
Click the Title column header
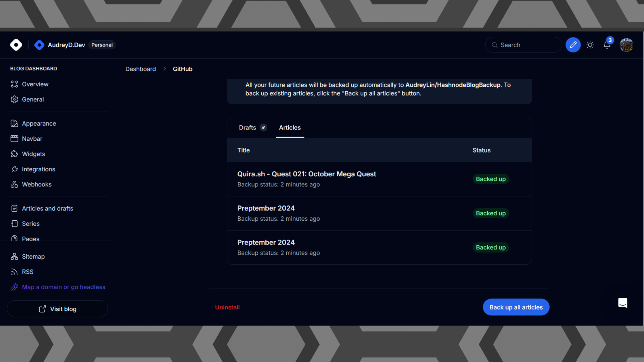tap(244, 150)
